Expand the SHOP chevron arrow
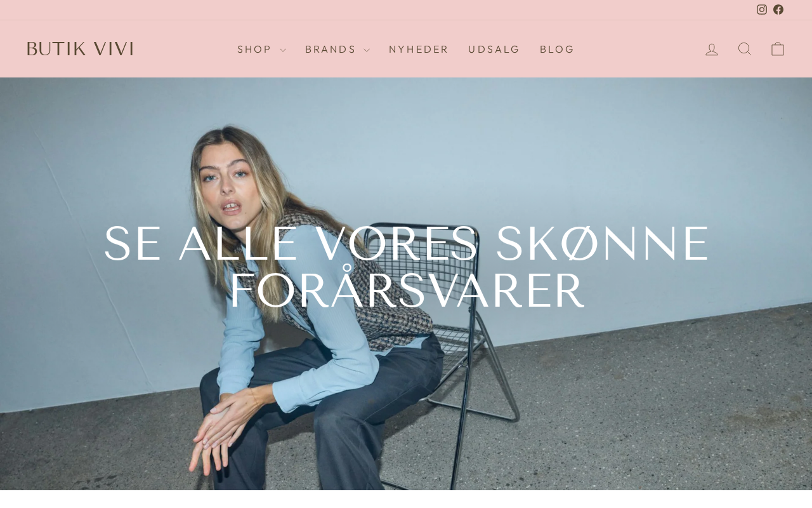Image resolution: width=812 pixels, height=508 pixels. tap(282, 50)
